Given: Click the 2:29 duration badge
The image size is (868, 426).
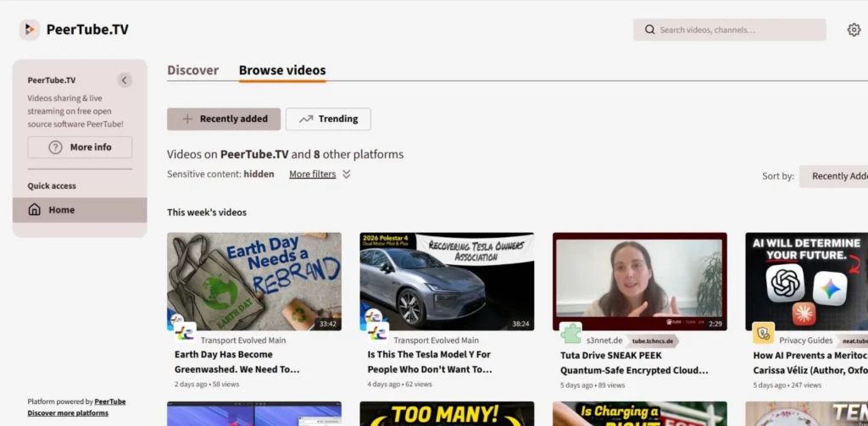Looking at the screenshot, I should click(715, 324).
